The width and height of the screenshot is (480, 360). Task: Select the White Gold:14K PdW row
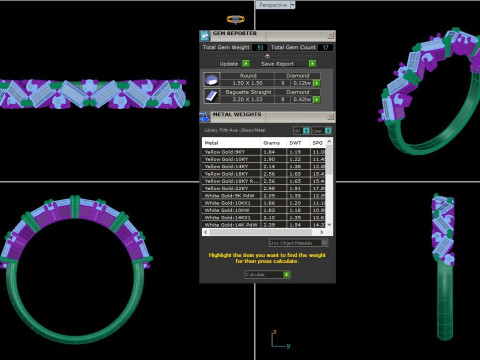click(x=264, y=225)
